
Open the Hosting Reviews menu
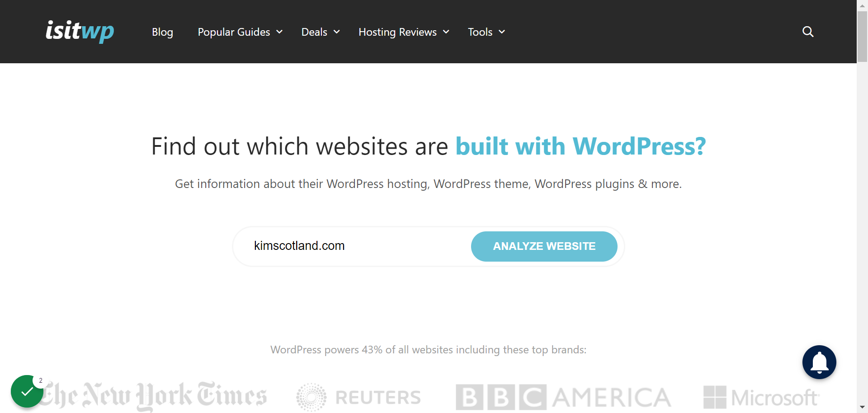(x=404, y=32)
